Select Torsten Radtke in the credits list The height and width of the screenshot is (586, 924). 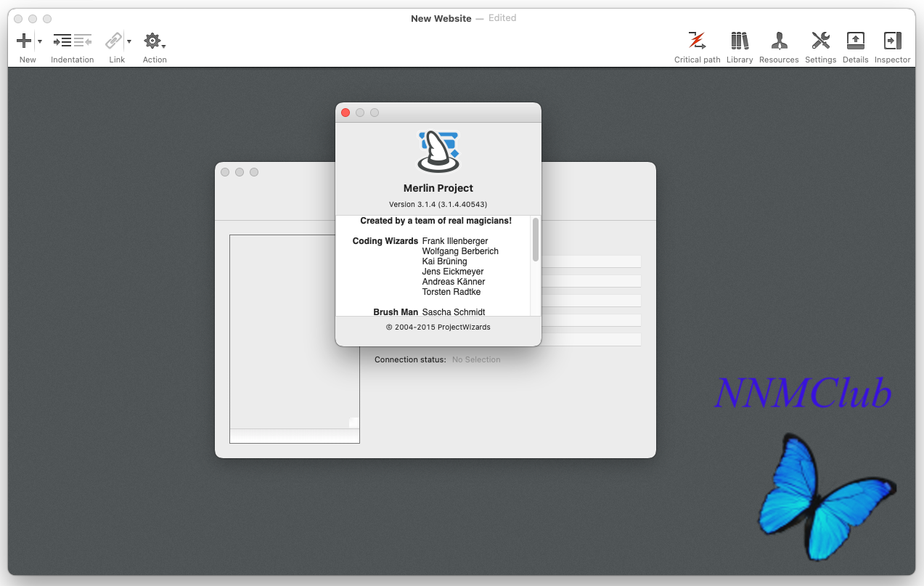click(451, 292)
